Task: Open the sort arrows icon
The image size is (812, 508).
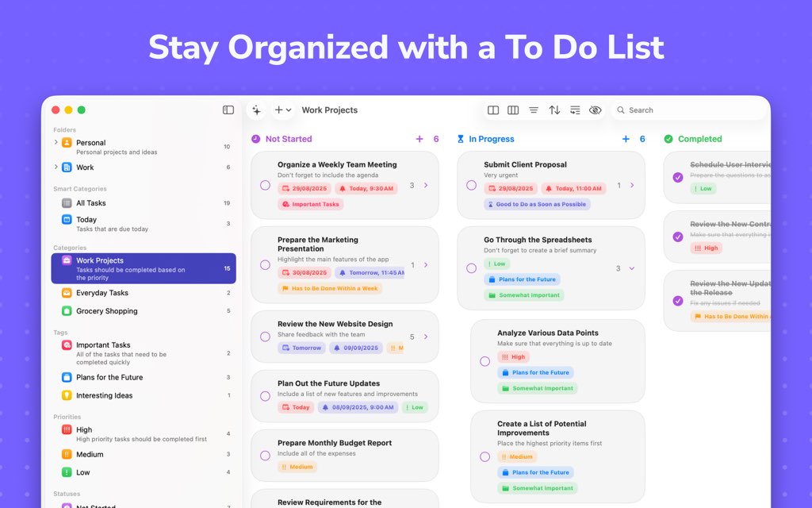Action: click(554, 110)
